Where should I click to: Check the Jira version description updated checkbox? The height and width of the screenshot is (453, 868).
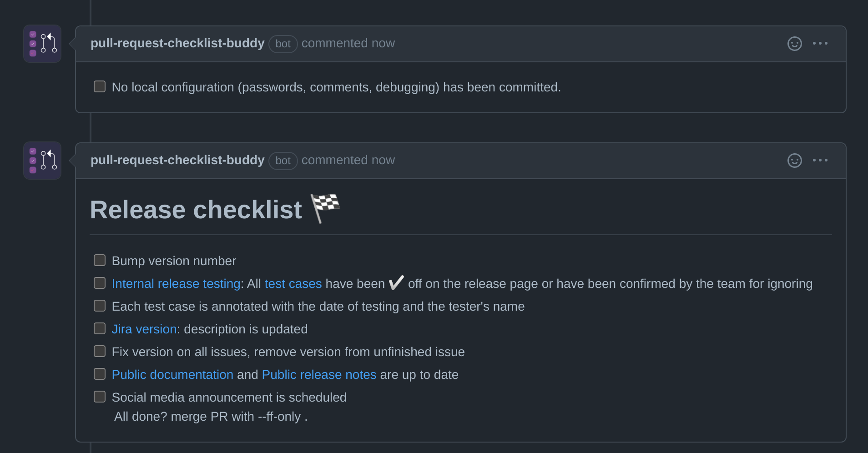coord(99,328)
